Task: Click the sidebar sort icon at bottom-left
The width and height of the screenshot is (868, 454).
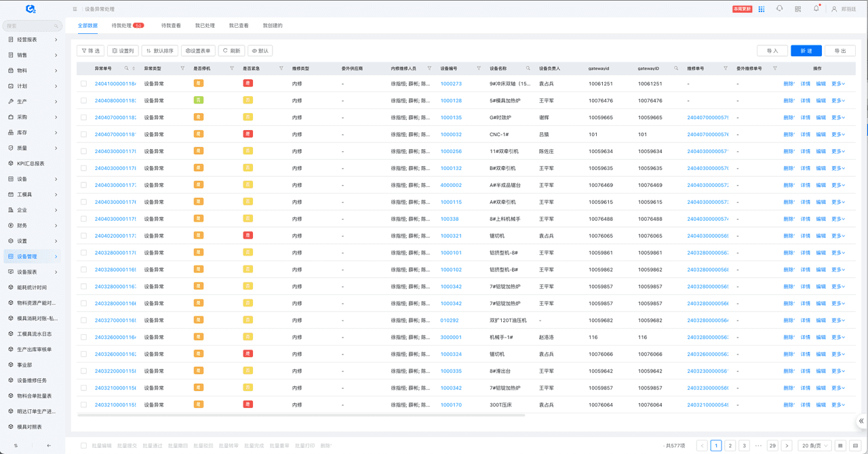Action: pyautogui.click(x=16, y=446)
